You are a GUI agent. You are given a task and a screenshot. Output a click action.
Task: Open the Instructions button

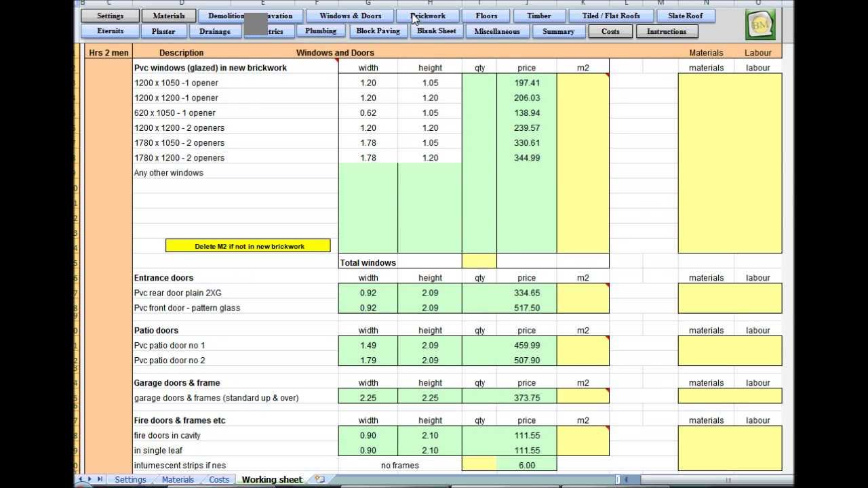(x=667, y=31)
